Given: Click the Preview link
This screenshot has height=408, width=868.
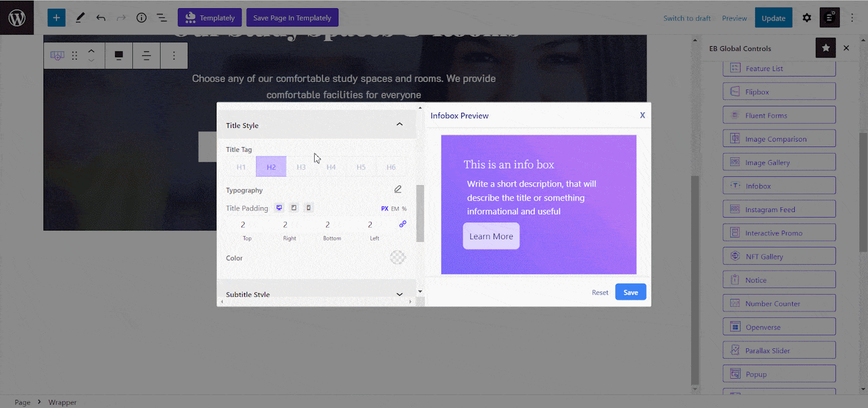Looking at the screenshot, I should (x=734, y=18).
